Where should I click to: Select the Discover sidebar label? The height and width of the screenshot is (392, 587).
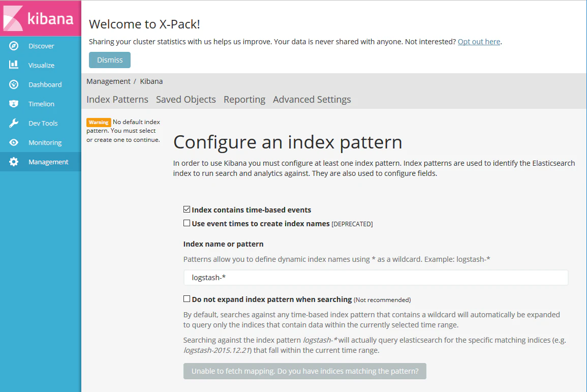[41, 46]
